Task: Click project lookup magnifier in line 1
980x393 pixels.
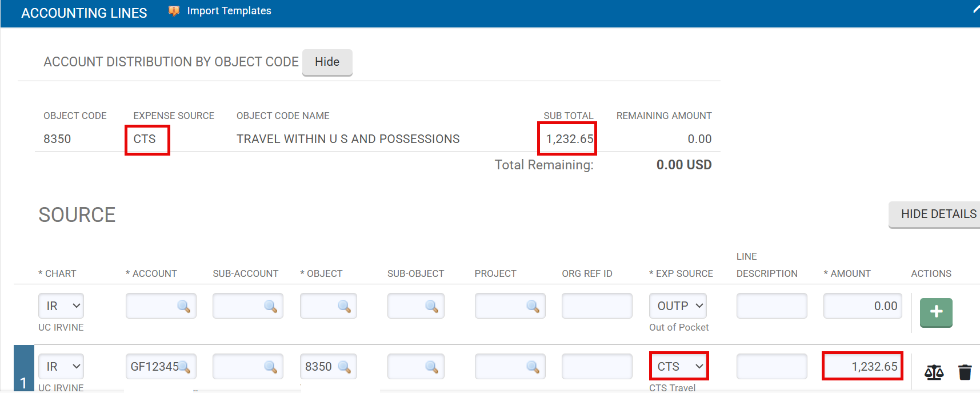Action: (x=533, y=367)
